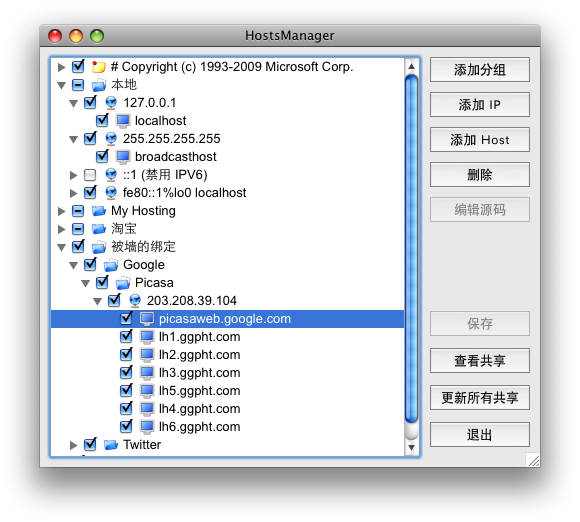Image resolution: width=580 pixels, height=522 pixels.
Task: Collapse the 127.0.0.1 node
Action: pyautogui.click(x=74, y=103)
